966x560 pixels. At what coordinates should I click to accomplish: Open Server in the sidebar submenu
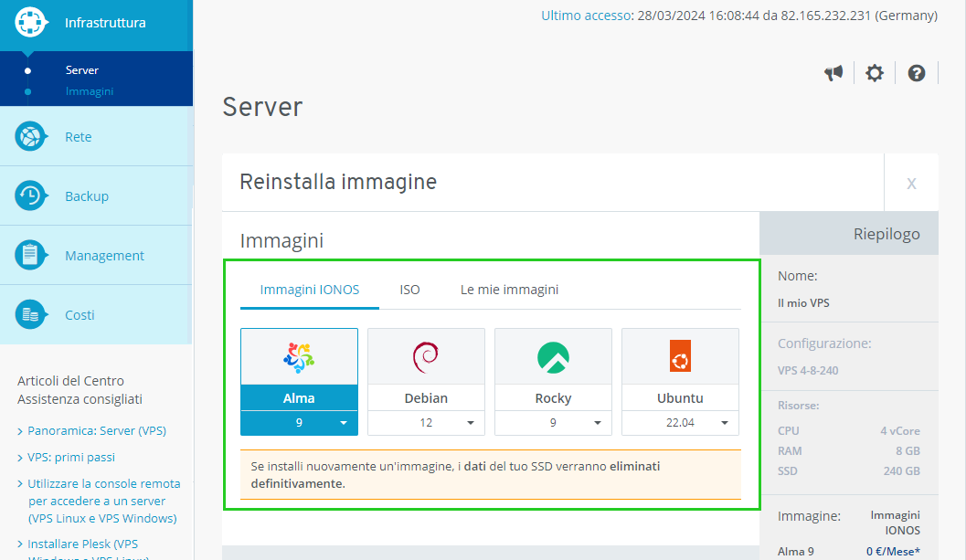point(82,70)
